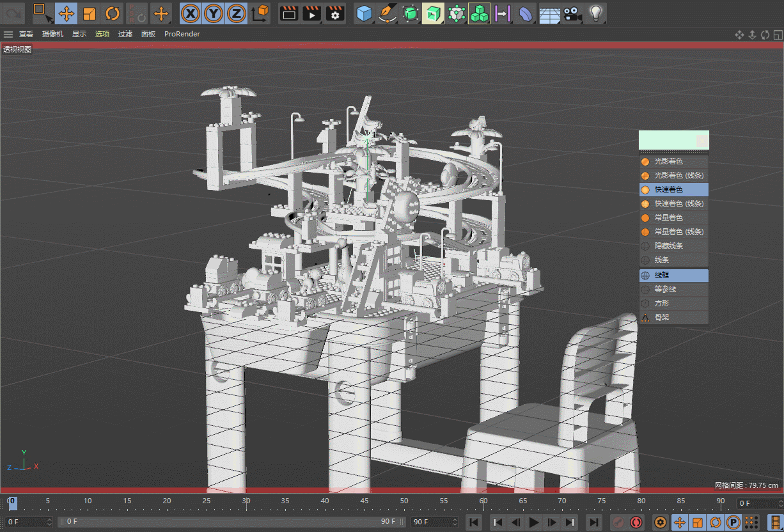Select 线框 wireframe style
This screenshot has height=532, width=784.
pyautogui.click(x=674, y=276)
